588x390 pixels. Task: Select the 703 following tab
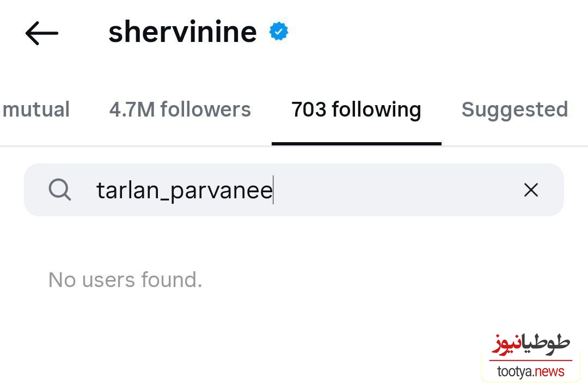[356, 110]
